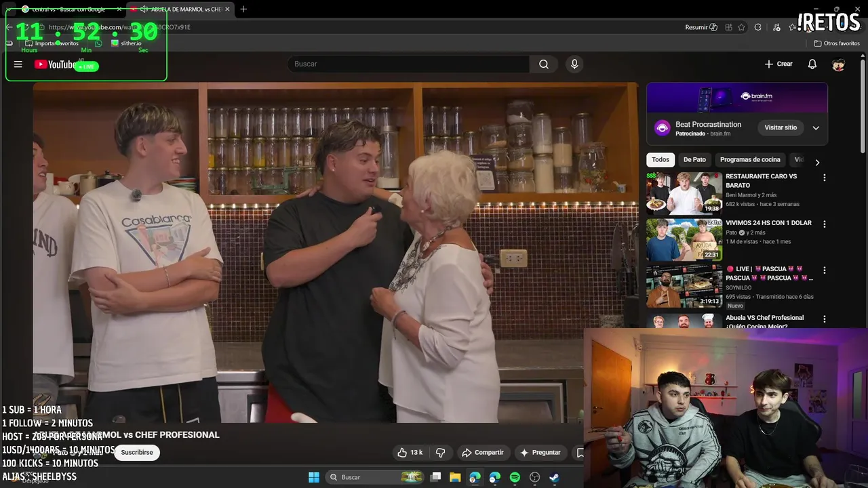The width and height of the screenshot is (868, 488).
Task: Open options for VIVIMOS 24 HS CON 1 DOLAR
Action: tap(825, 224)
